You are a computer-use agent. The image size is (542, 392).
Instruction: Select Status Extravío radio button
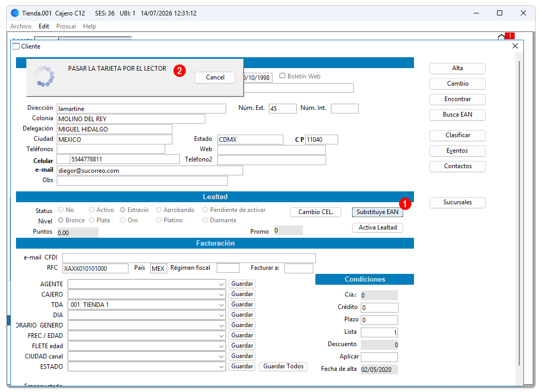pyautogui.click(x=122, y=209)
